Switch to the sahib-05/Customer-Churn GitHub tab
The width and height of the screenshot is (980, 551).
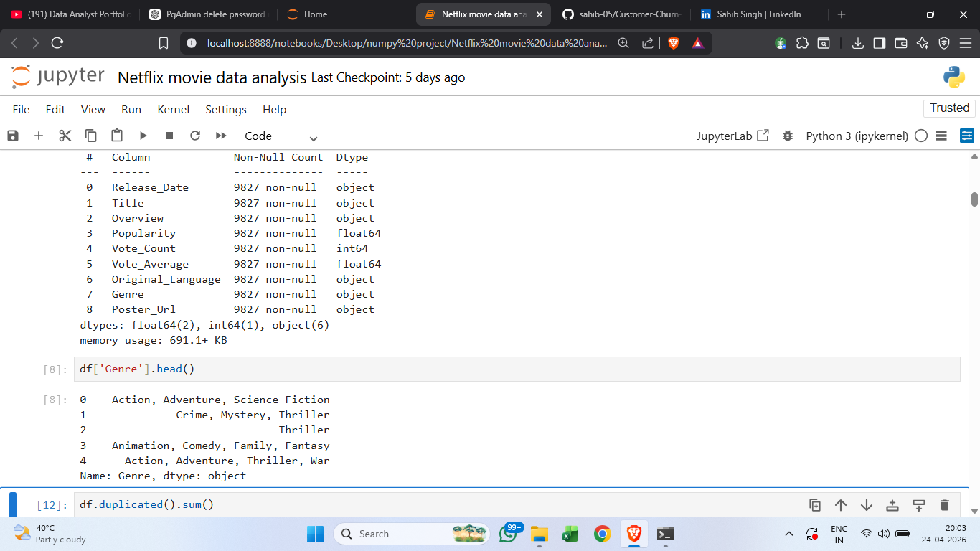[623, 14]
